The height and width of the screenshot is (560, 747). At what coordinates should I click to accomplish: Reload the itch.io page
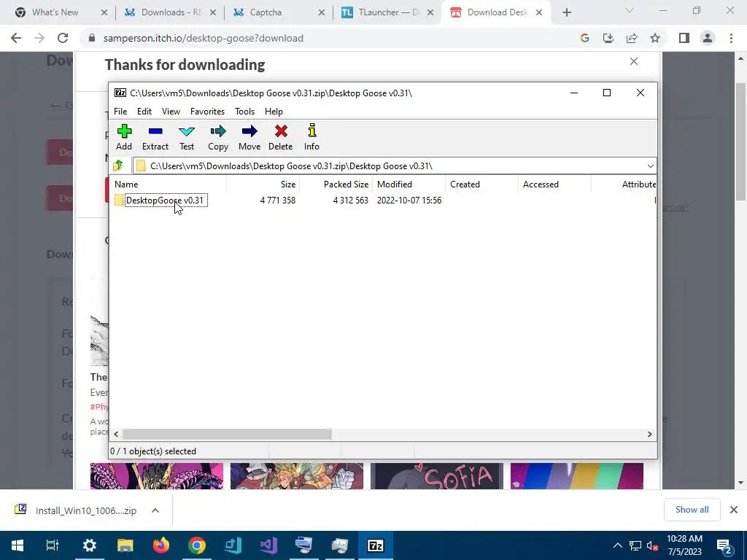[x=63, y=38]
